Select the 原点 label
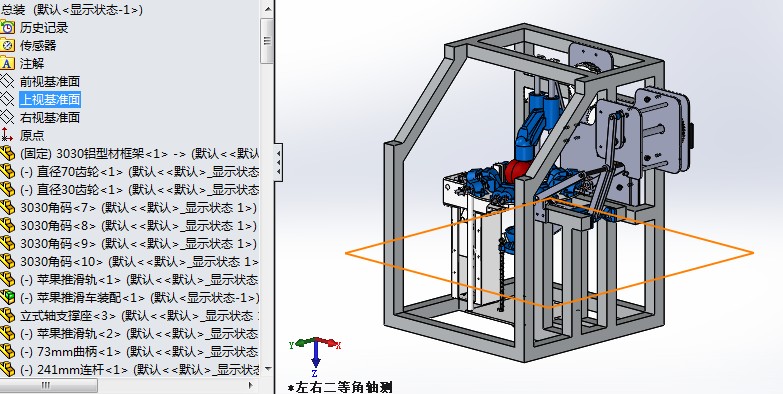783x394 pixels. click(32, 135)
